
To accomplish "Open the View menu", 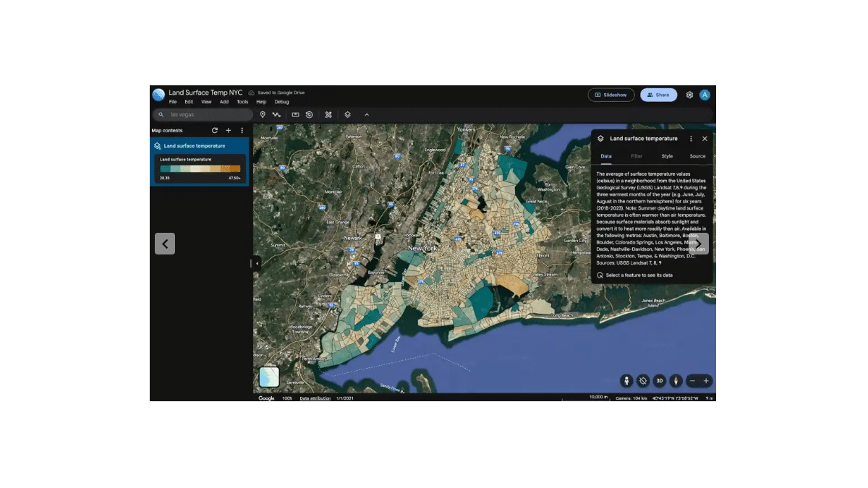I will (206, 102).
